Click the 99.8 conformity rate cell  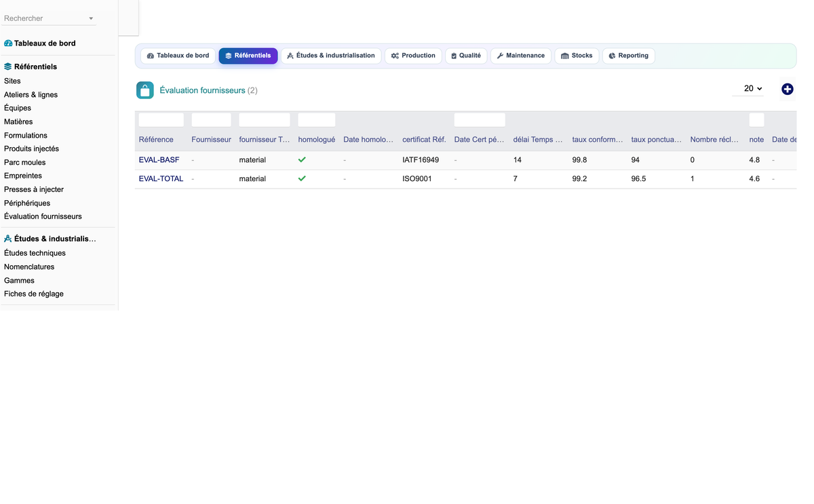[x=579, y=160]
